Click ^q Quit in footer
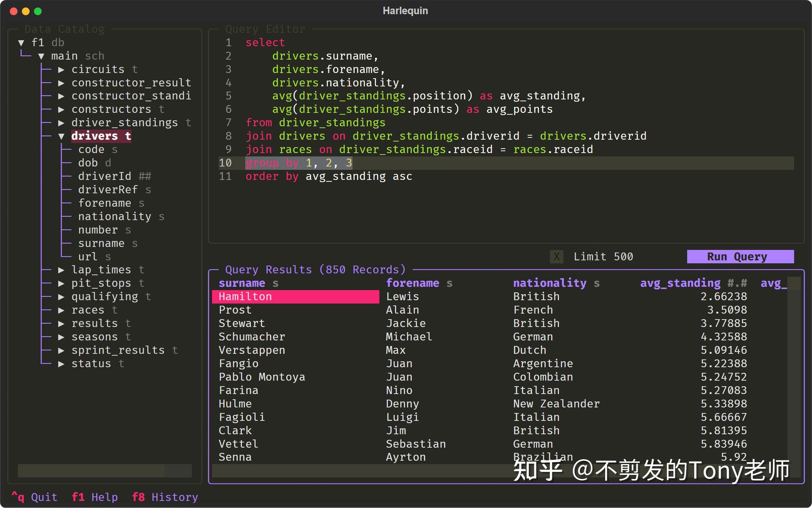The height and width of the screenshot is (508, 812). [34, 497]
